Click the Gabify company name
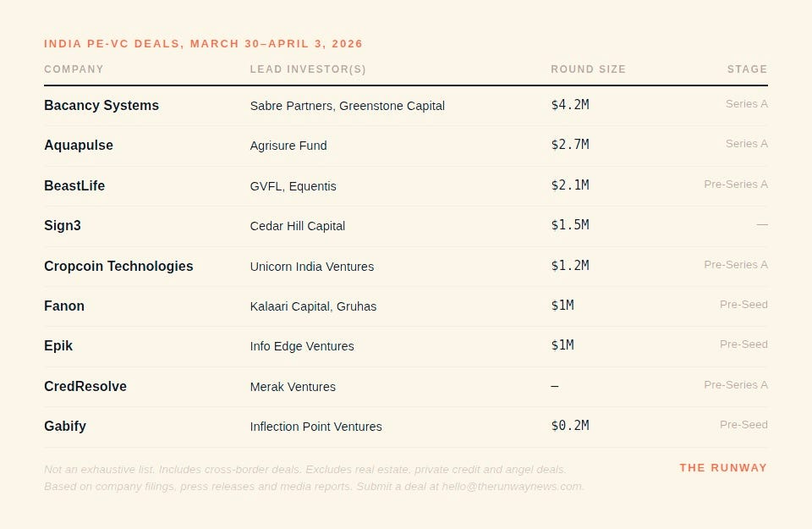 pyautogui.click(x=65, y=426)
